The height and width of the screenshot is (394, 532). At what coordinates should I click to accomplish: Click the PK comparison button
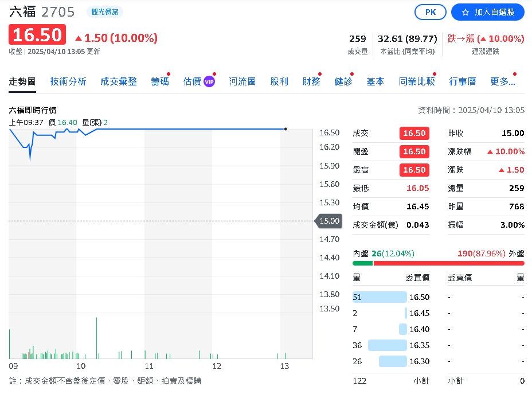coord(430,11)
